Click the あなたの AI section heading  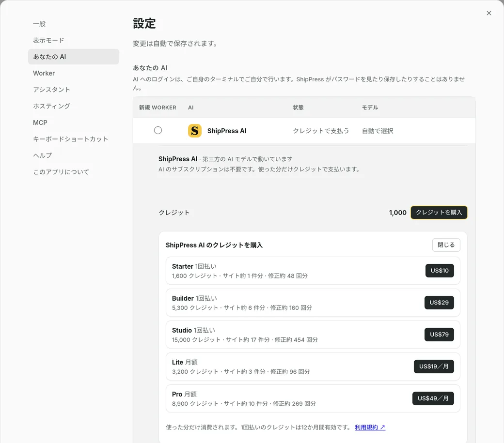click(150, 68)
